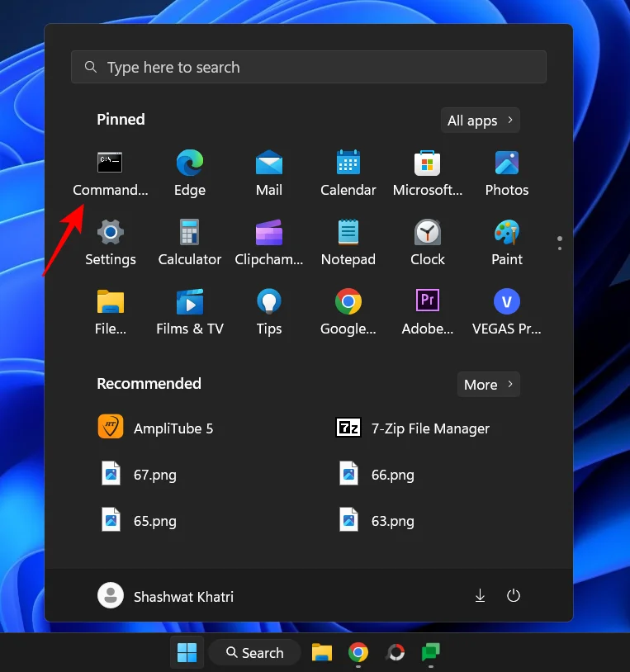This screenshot has height=672, width=630.
Task: Open the Settings gear app
Action: click(111, 243)
